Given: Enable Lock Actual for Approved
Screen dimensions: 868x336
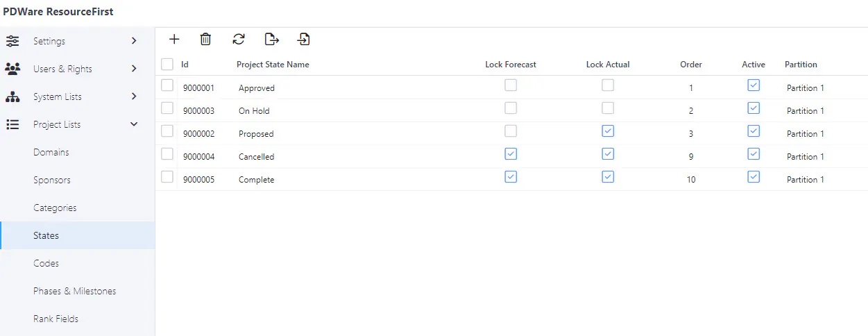Looking at the screenshot, I should (x=608, y=85).
